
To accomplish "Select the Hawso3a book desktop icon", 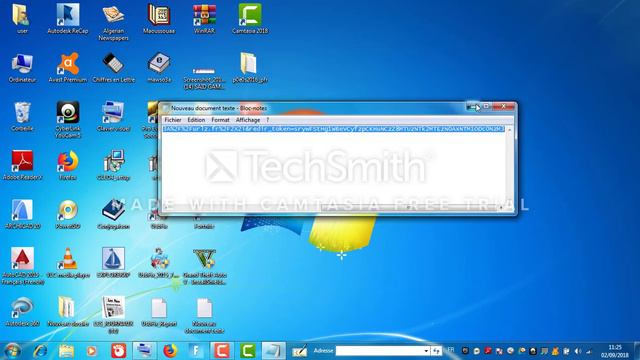I will (159, 68).
